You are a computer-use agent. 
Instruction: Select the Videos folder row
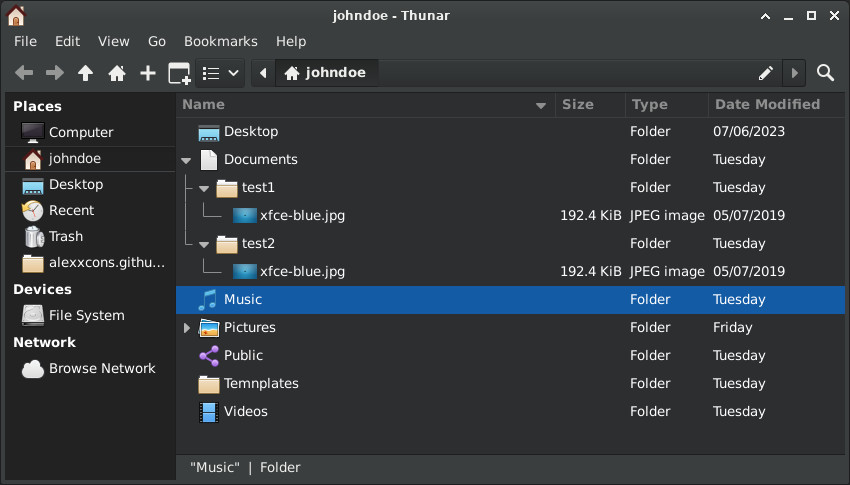click(x=510, y=411)
